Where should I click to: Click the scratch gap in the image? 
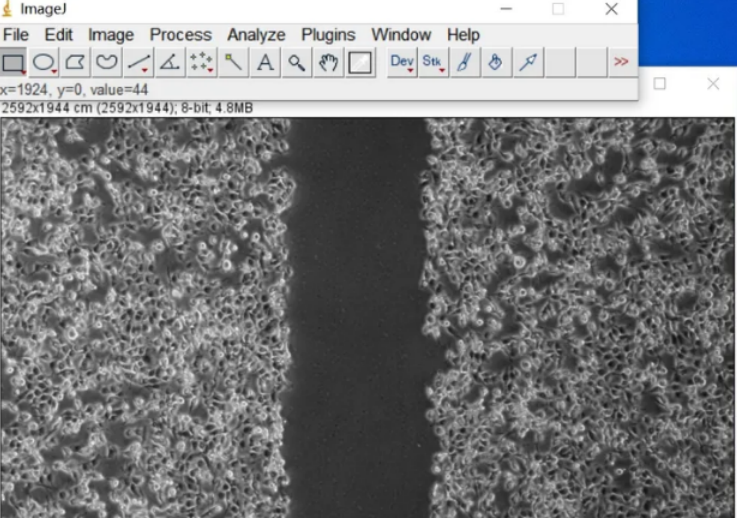pyautogui.click(x=355, y=320)
